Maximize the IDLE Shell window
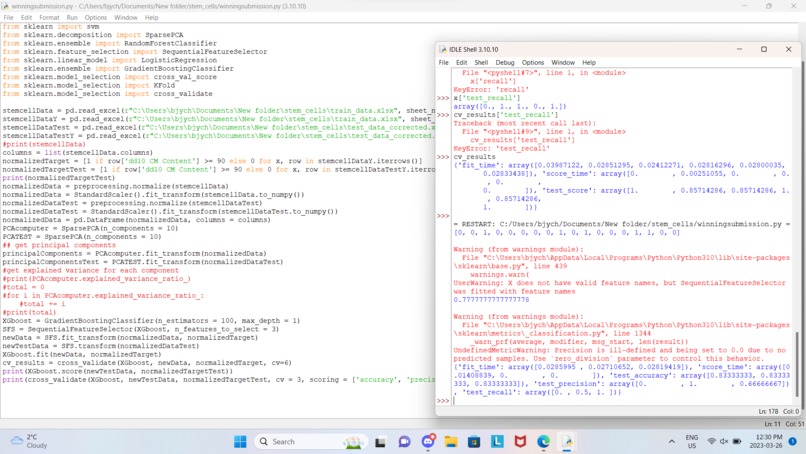The image size is (806, 454). click(x=764, y=49)
